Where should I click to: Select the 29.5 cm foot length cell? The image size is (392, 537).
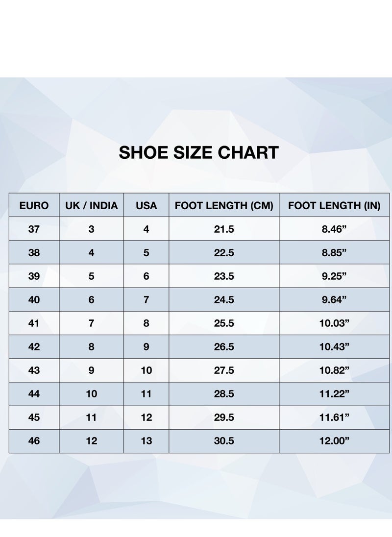pos(224,417)
